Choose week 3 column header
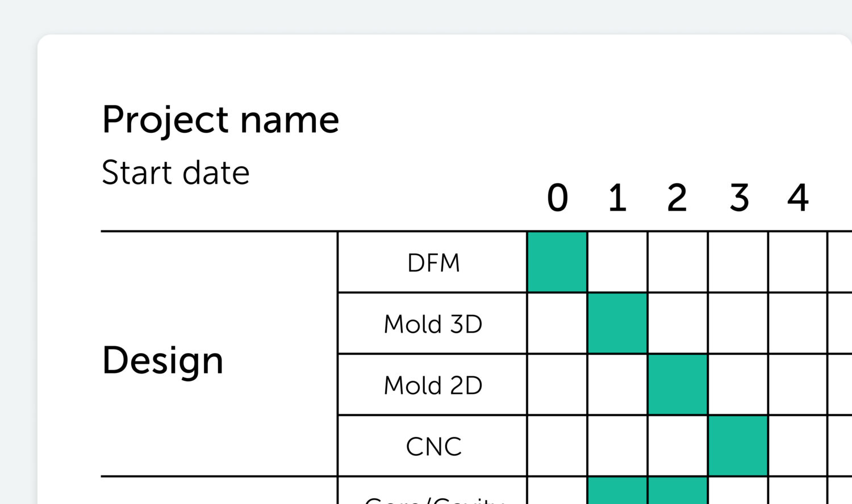 (738, 198)
